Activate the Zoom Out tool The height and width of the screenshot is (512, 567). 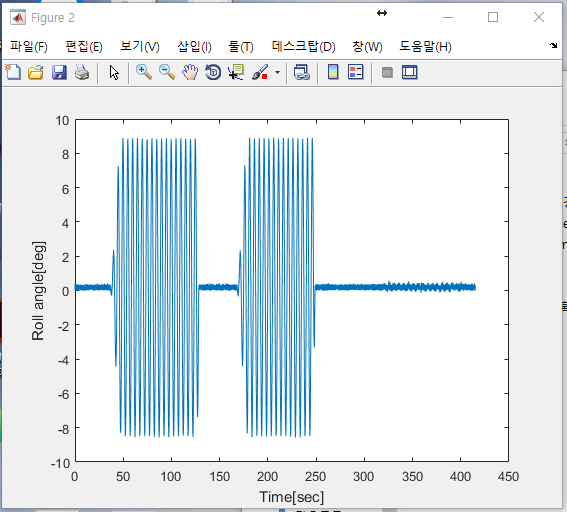(167, 72)
